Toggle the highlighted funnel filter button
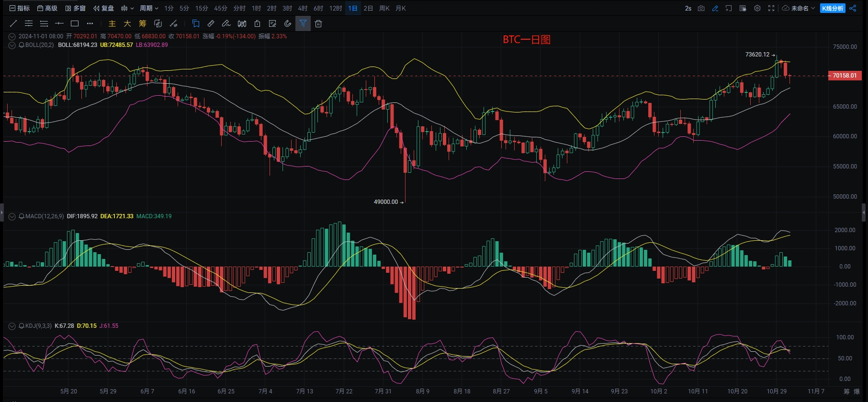868x402 pixels. [303, 23]
